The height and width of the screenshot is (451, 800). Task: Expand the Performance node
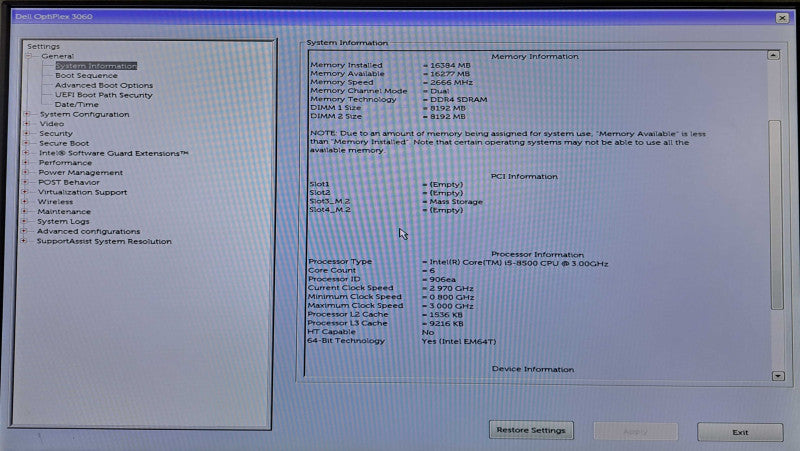(26, 163)
